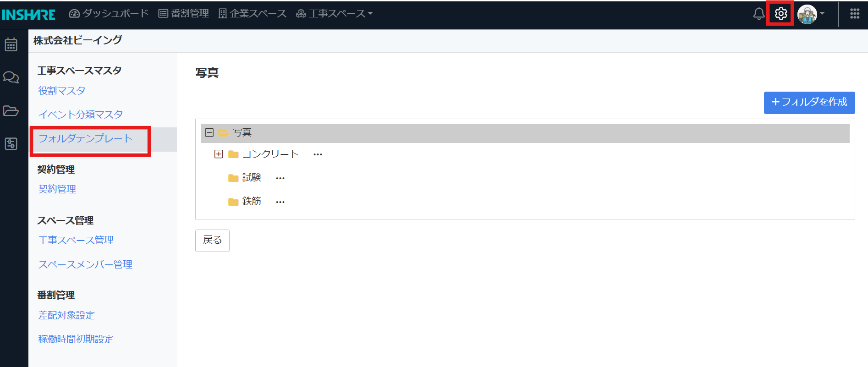Click the bold 番割管理 section header
Screen dimensions: 868x367
click(x=56, y=295)
